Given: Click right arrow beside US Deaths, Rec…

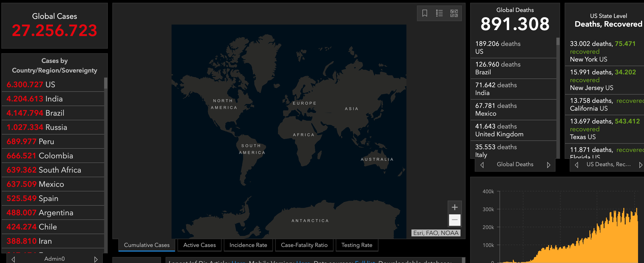Looking at the screenshot, I should click(641, 165).
